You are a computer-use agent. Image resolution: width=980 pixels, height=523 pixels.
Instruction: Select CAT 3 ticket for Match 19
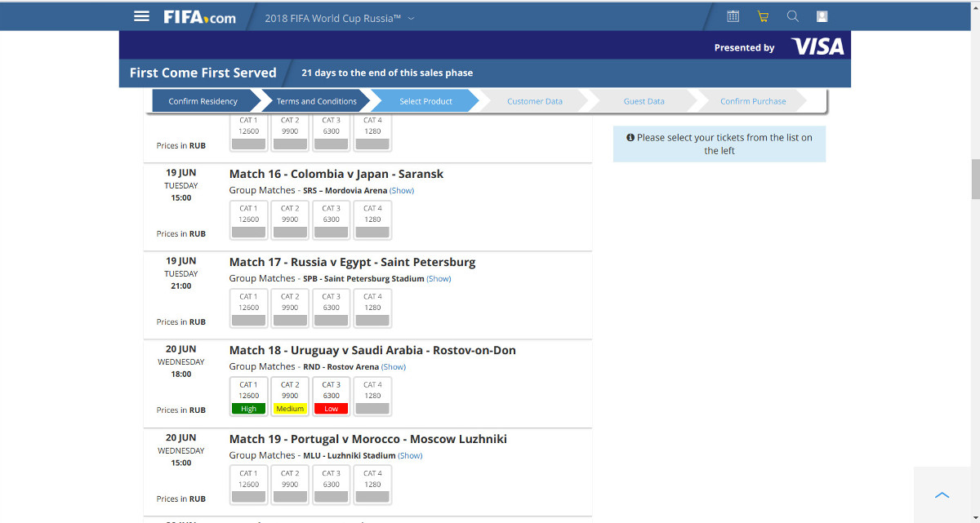tap(331, 485)
